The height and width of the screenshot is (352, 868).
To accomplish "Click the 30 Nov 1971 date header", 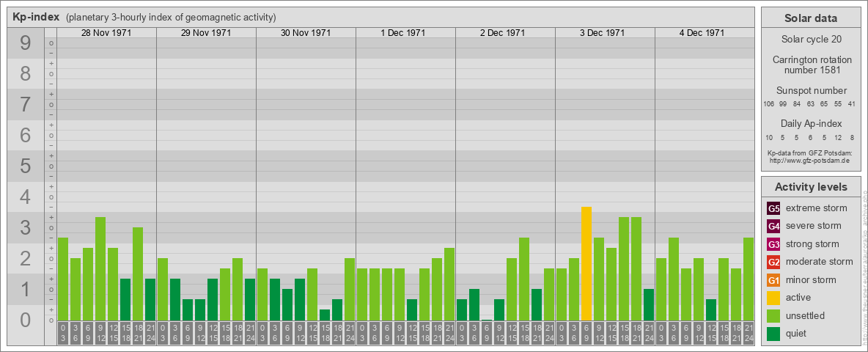I will 306,33.
